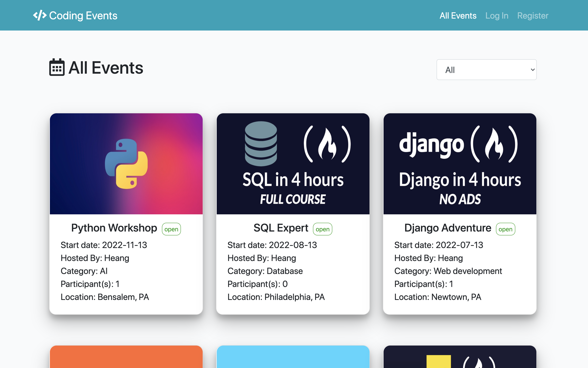Click Hosted By: Heang on Python Workshop
The width and height of the screenshot is (588, 368).
click(x=95, y=258)
